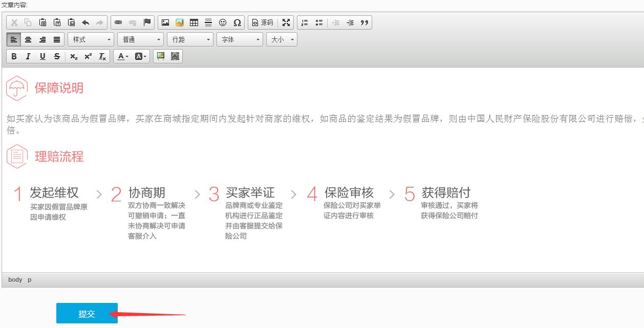Open the colorful image upload icon
The height and width of the screenshot is (328, 644).
pos(180,23)
